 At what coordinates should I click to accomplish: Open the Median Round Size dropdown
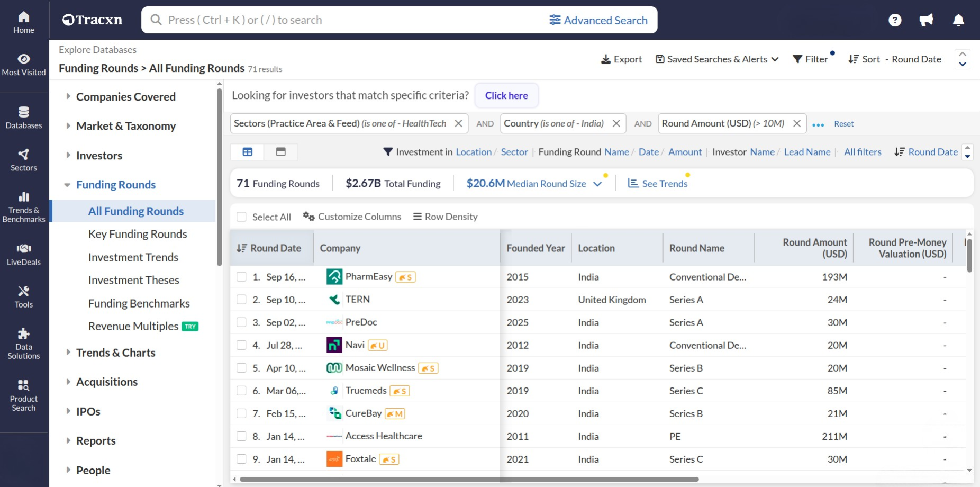[x=598, y=183]
